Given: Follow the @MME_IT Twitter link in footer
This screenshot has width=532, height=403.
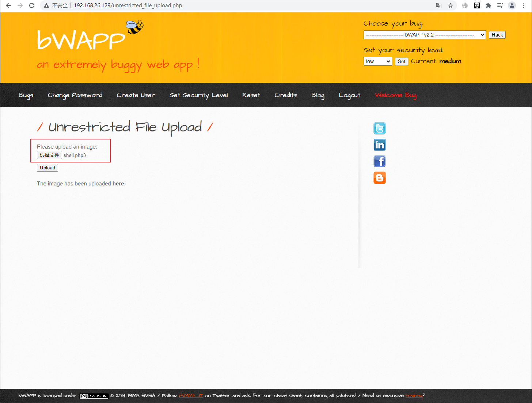Looking at the screenshot, I should click(191, 396).
